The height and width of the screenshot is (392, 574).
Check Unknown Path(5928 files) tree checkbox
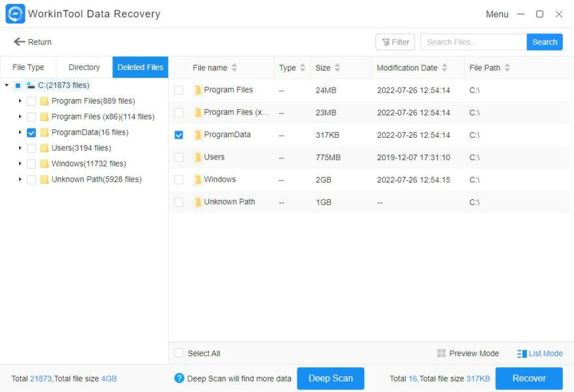pos(31,180)
